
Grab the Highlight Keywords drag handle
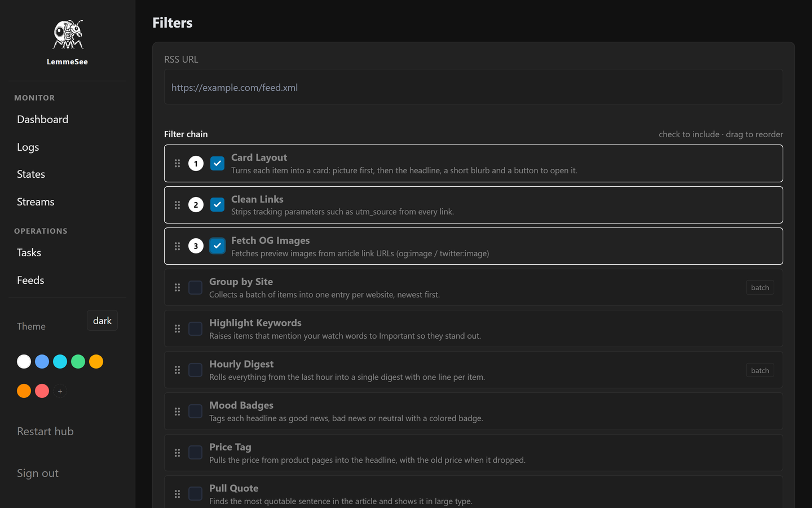177,329
